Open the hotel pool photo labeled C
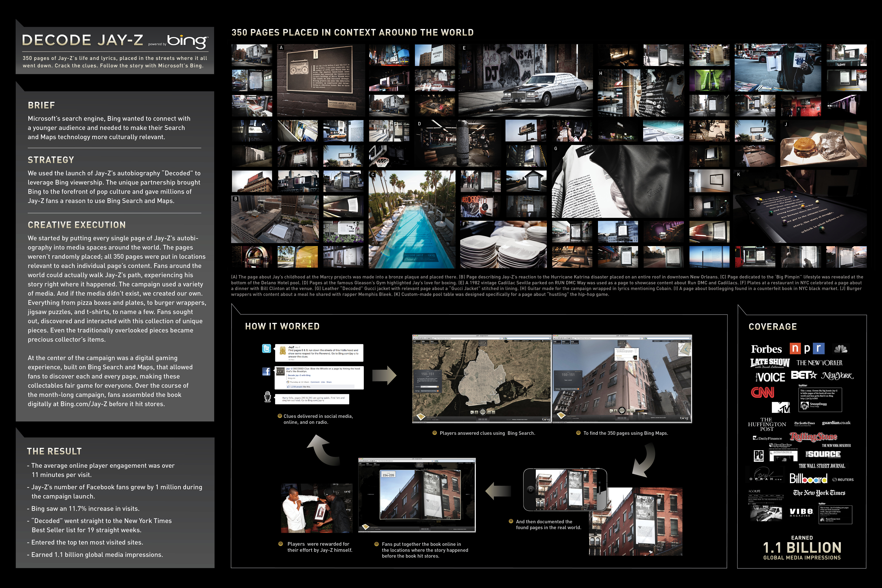 tap(412, 219)
